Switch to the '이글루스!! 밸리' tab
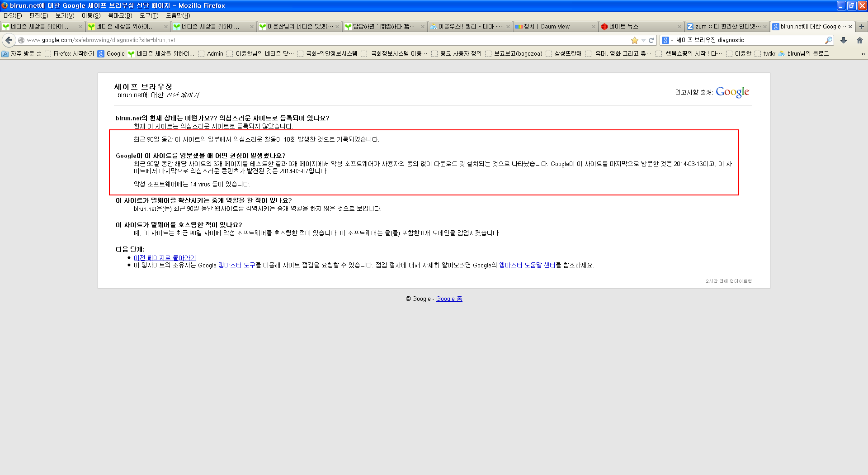The image size is (868, 475). (x=470, y=27)
